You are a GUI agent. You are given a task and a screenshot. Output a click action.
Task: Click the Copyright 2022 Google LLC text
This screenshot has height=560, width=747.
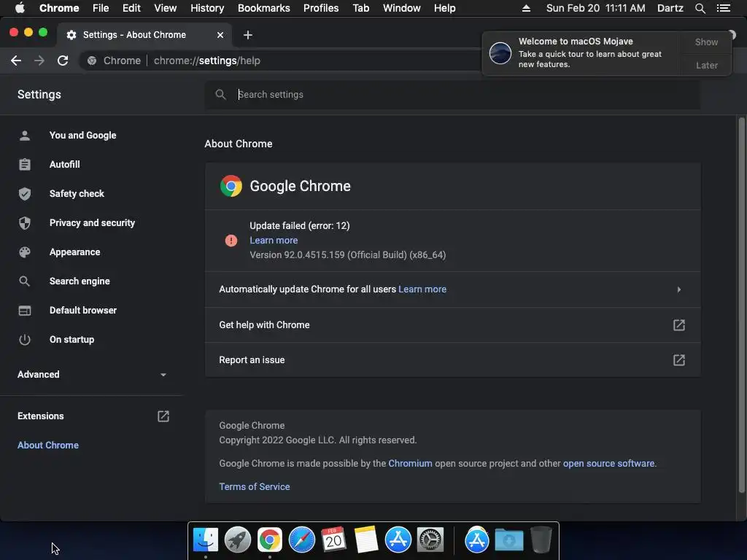tap(318, 440)
